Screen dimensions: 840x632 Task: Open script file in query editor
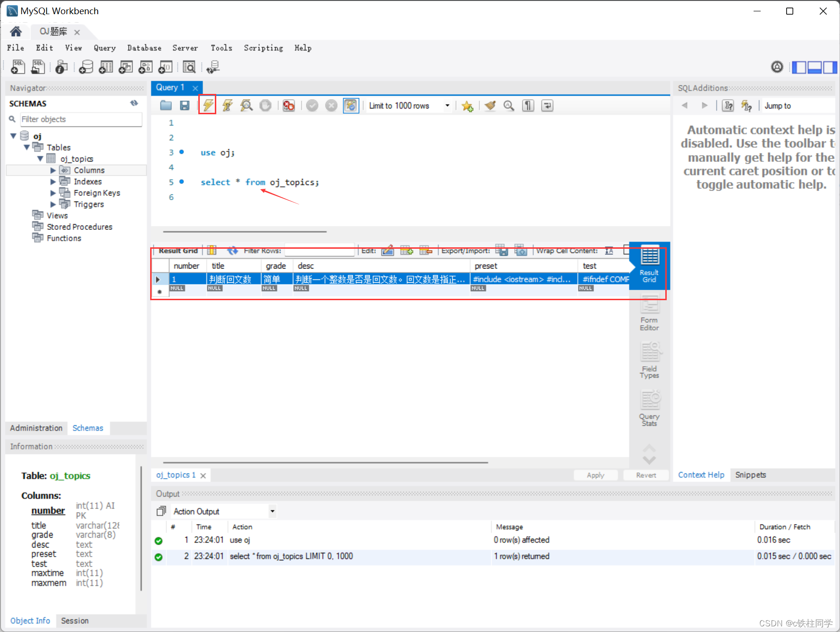click(x=166, y=105)
